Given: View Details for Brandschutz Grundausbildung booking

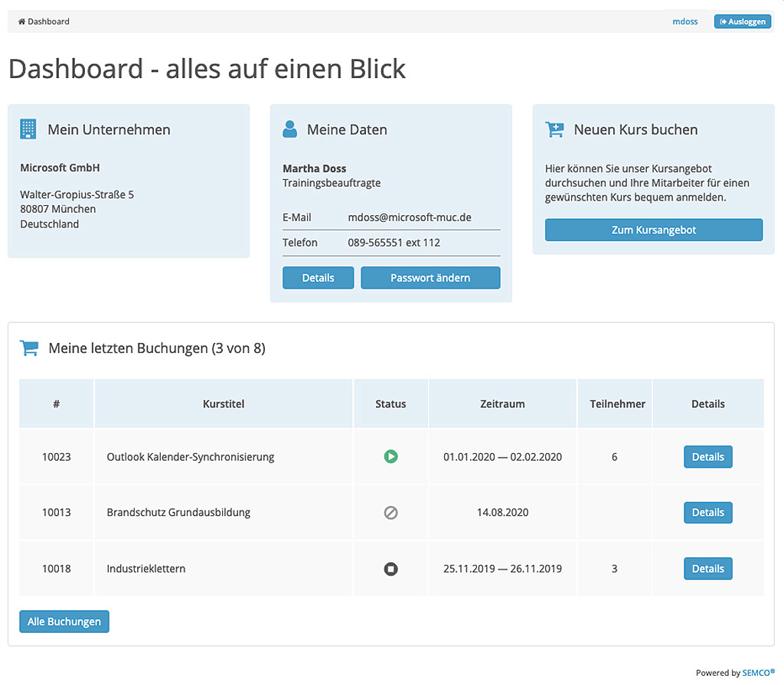Looking at the screenshot, I should pos(707,513).
